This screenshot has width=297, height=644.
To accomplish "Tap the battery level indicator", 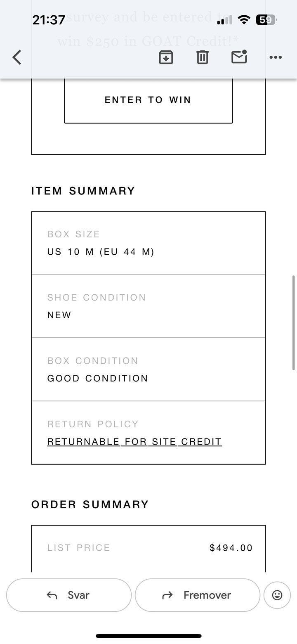I will [x=265, y=19].
